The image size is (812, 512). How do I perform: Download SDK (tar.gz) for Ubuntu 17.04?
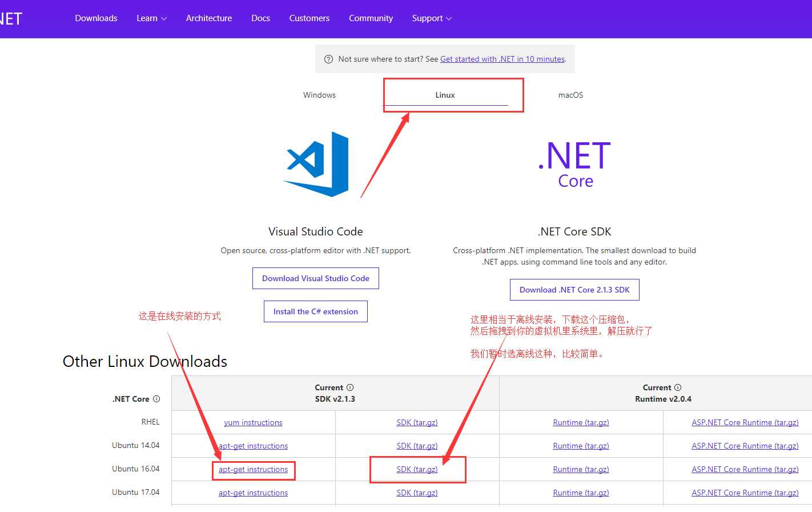(417, 493)
